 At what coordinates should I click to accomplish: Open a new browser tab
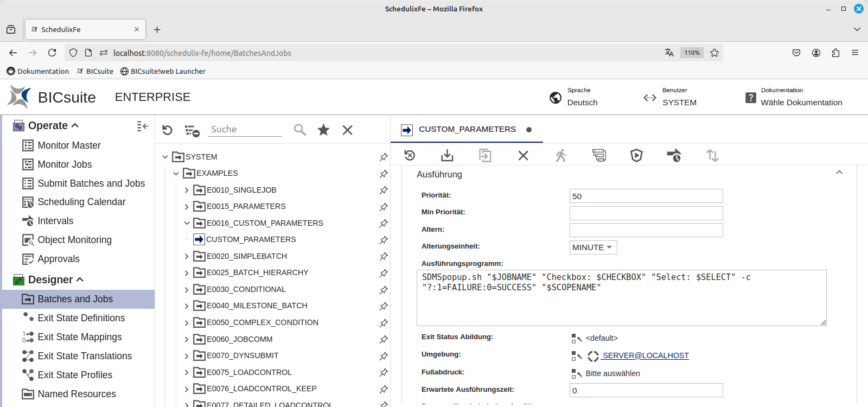pyautogui.click(x=157, y=29)
